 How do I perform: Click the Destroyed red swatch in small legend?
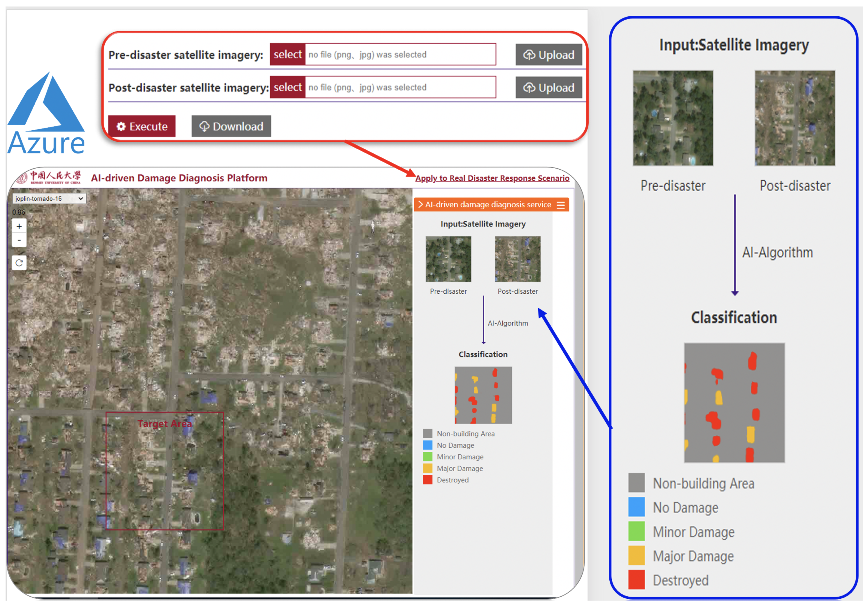pyautogui.click(x=428, y=480)
